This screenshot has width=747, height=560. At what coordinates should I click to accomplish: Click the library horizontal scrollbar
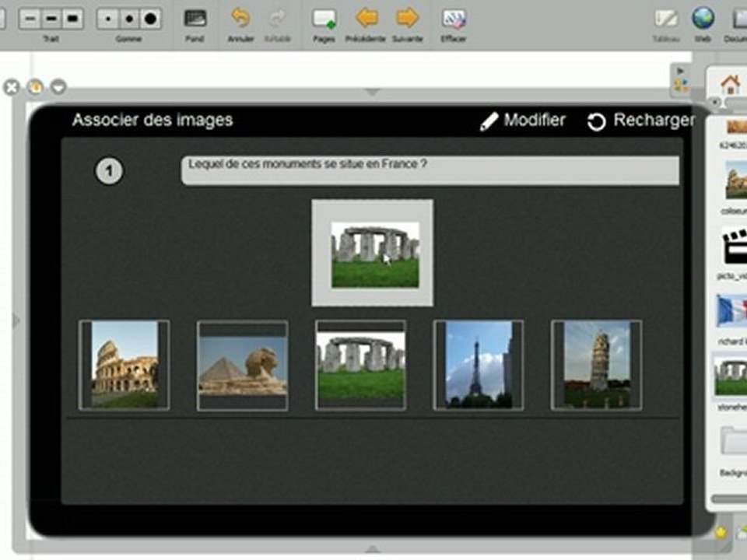pos(729,499)
